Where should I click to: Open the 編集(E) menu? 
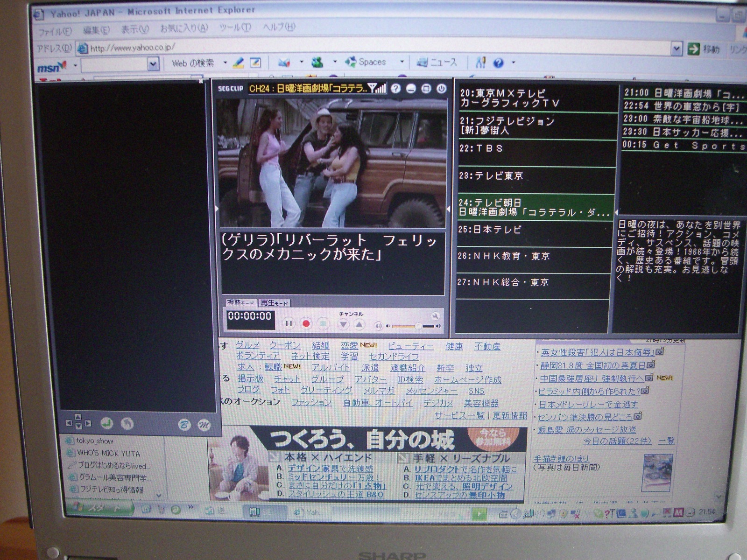tap(97, 30)
